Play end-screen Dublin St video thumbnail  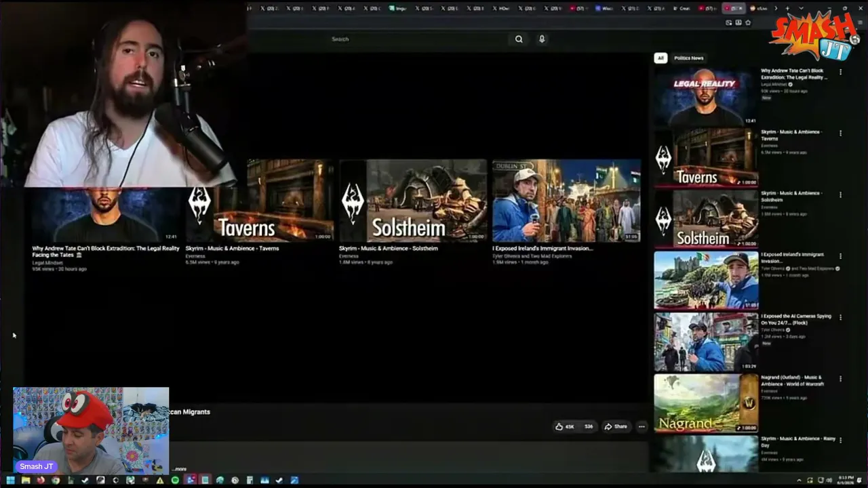tap(566, 201)
